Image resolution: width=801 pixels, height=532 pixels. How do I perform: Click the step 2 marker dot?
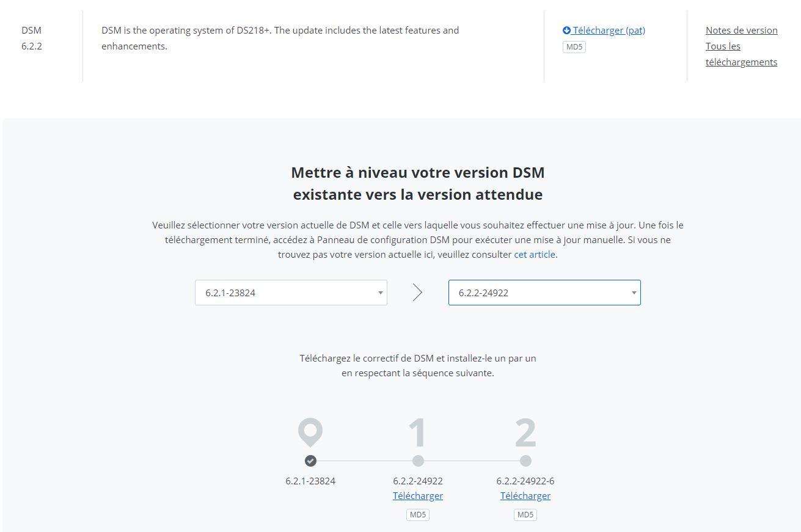coord(525,461)
